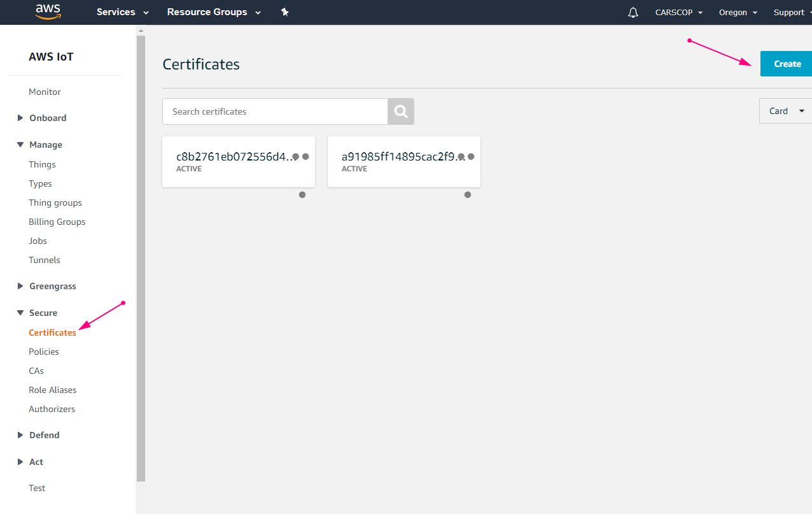Screen dimensions: 812x514
Task: Open certificate a91985ff14895cac2f9 card
Action: tap(404, 162)
